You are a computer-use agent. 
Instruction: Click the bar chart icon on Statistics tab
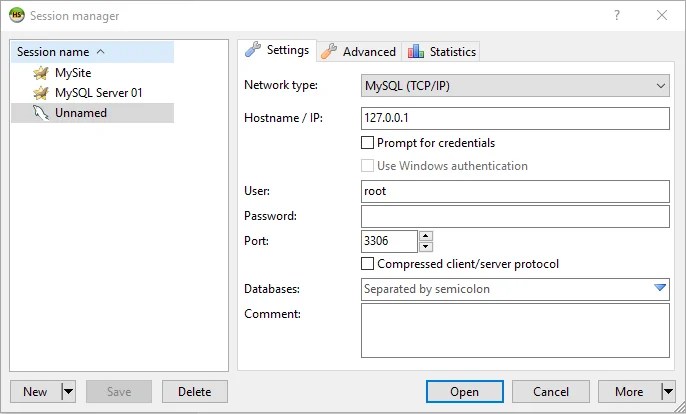pos(416,52)
